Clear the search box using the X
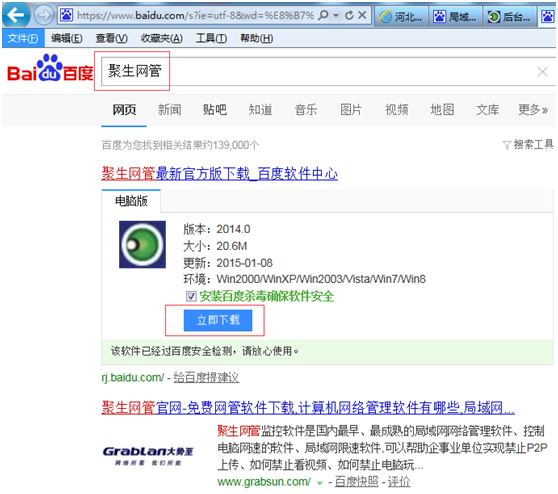Image resolution: width=558 pixels, height=494 pixels. 542,72
